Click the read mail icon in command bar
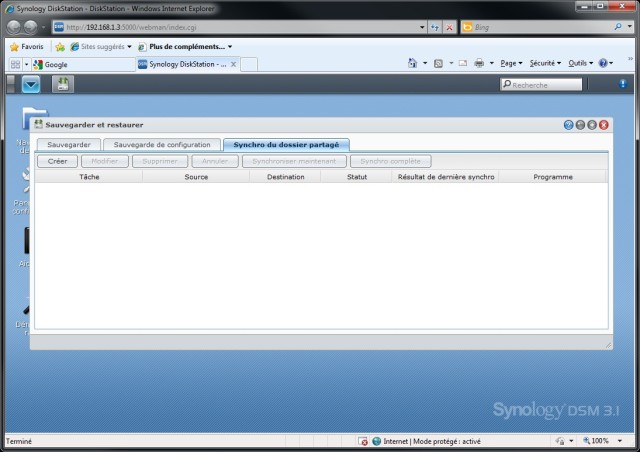Image resolution: width=640 pixels, height=452 pixels. coord(462,63)
